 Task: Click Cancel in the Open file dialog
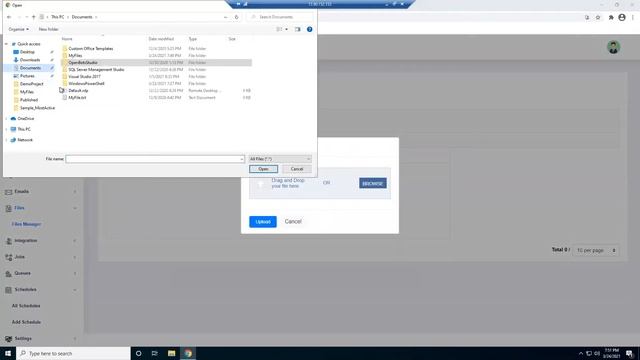pyautogui.click(x=297, y=169)
